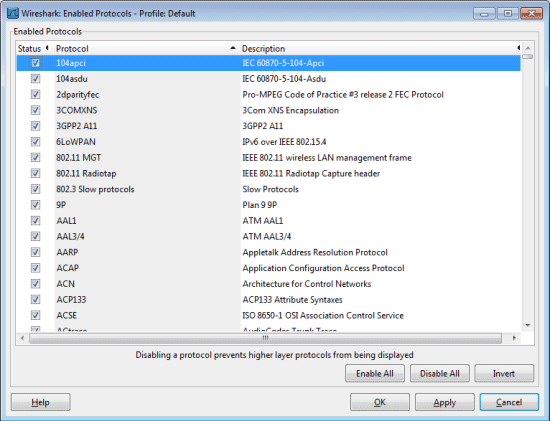
Task: Uncheck the AARP checkbox
Action: (35, 252)
